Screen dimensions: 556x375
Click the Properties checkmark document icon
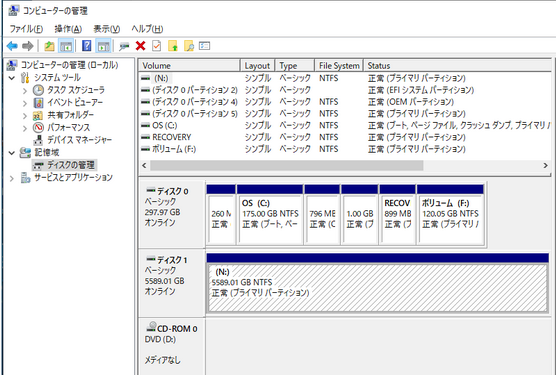point(157,46)
